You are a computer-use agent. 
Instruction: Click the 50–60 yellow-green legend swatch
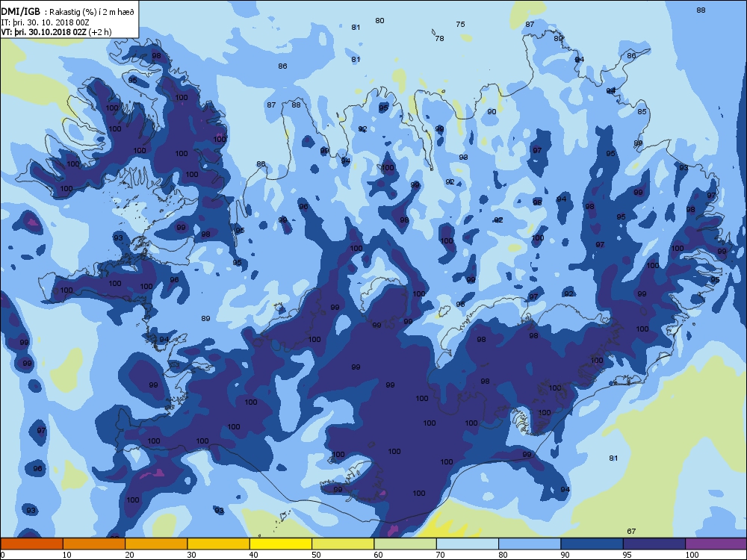343,544
